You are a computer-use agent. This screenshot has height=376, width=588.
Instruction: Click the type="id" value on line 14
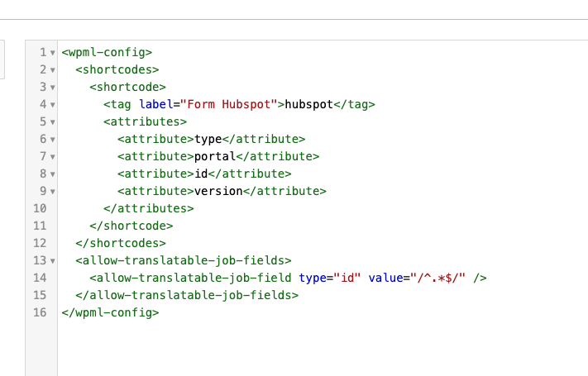(x=347, y=278)
